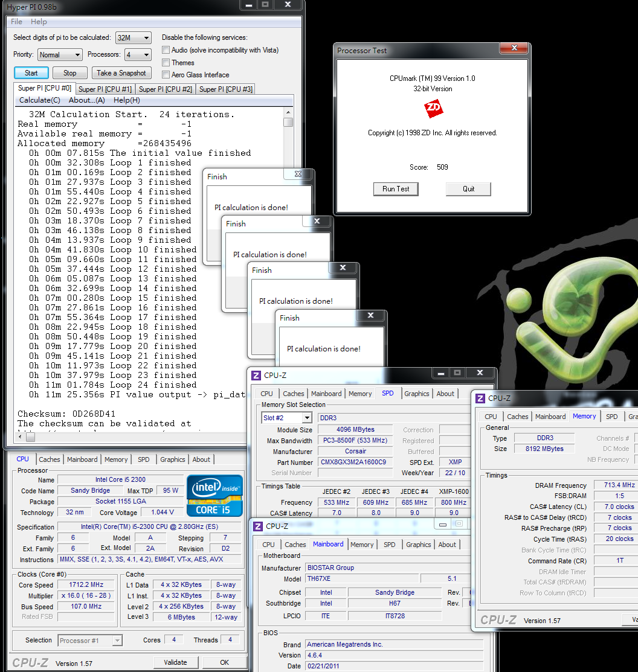The width and height of the screenshot is (638, 672).
Task: Select the Super PI [CPU #0] tab
Action: 44,88
